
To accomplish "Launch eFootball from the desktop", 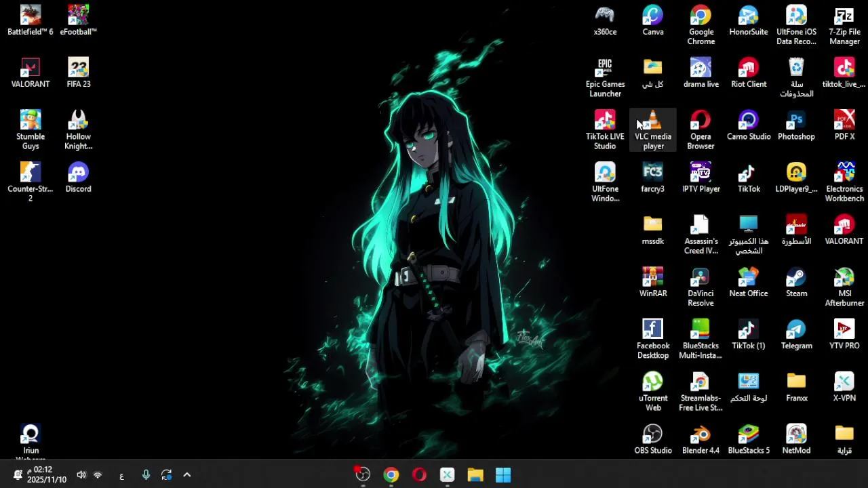I will (79, 20).
